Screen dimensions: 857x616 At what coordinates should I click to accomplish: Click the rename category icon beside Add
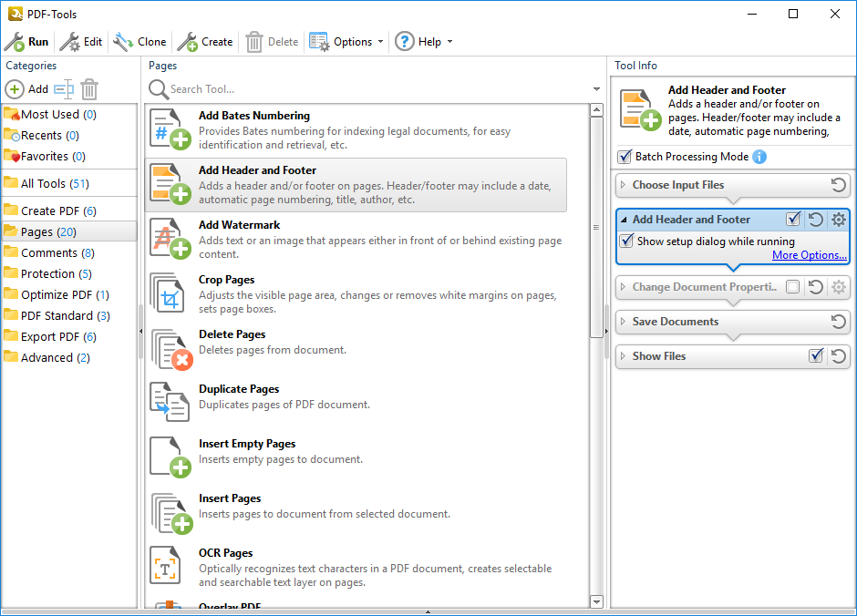tap(63, 89)
